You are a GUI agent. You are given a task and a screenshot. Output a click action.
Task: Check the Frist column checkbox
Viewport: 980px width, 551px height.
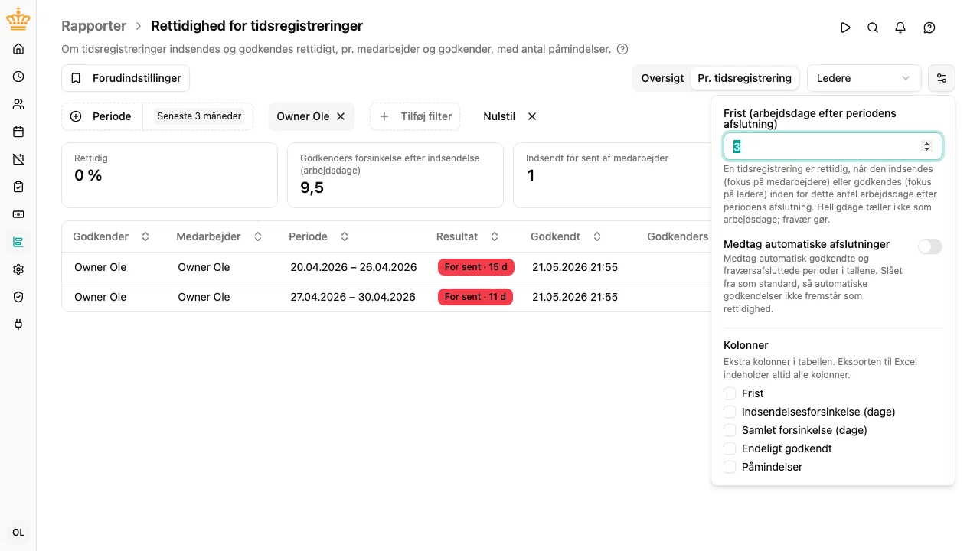pyautogui.click(x=730, y=393)
